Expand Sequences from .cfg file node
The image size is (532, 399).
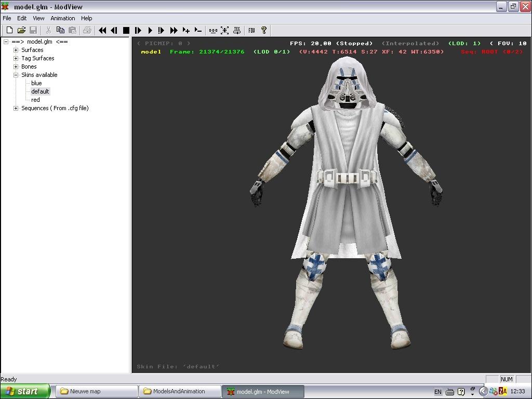(16, 108)
